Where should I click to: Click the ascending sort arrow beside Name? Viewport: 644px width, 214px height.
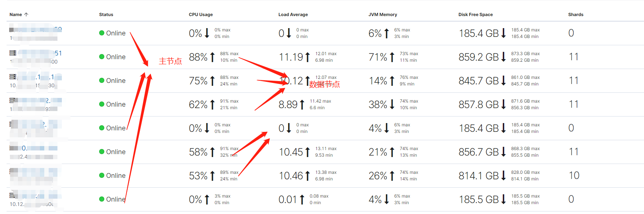click(26, 15)
